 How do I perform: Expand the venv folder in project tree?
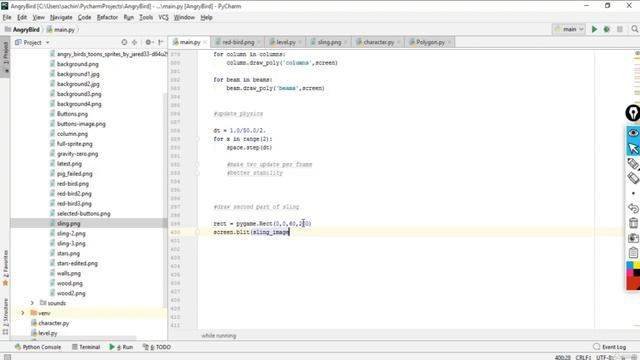pyautogui.click(x=23, y=313)
